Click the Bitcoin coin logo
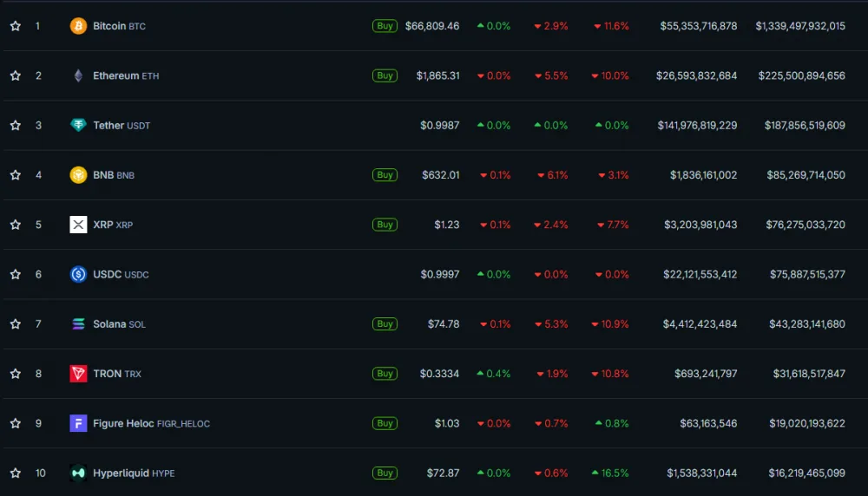 tap(78, 26)
